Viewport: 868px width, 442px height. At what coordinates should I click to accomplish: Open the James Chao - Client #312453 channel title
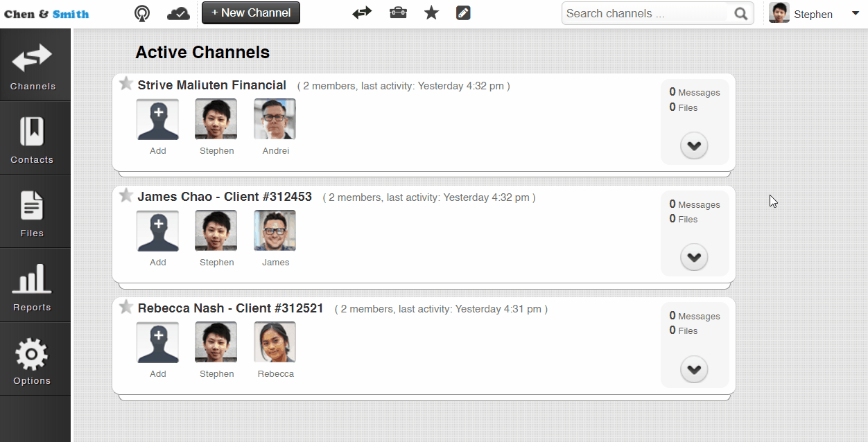click(225, 197)
